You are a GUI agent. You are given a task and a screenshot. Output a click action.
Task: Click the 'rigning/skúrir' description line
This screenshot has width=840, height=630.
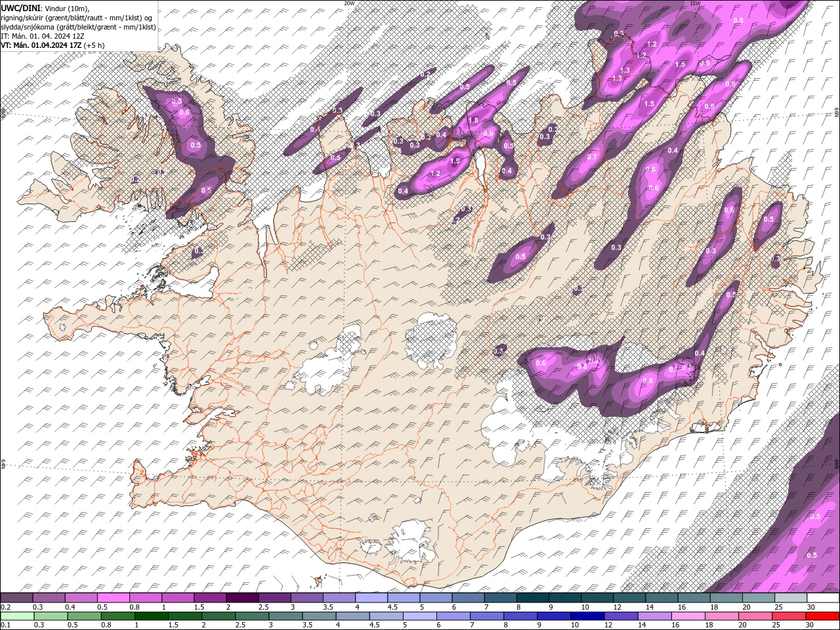(77, 17)
